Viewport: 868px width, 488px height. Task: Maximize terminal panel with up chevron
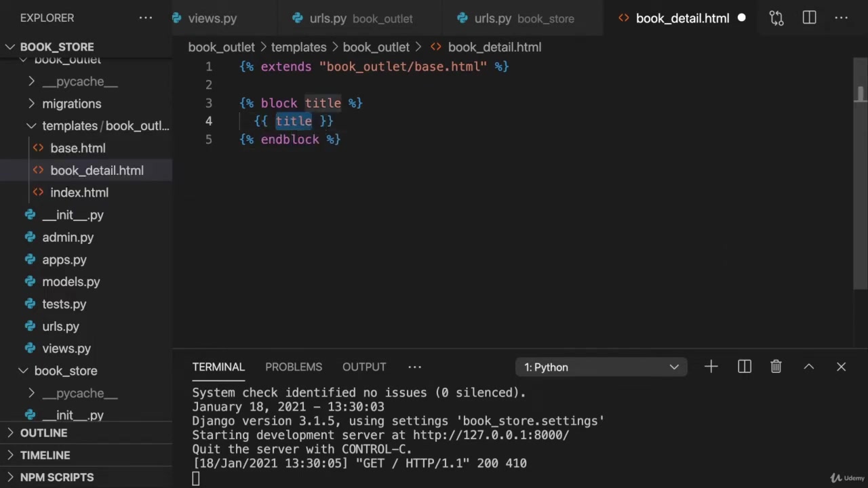[808, 367]
